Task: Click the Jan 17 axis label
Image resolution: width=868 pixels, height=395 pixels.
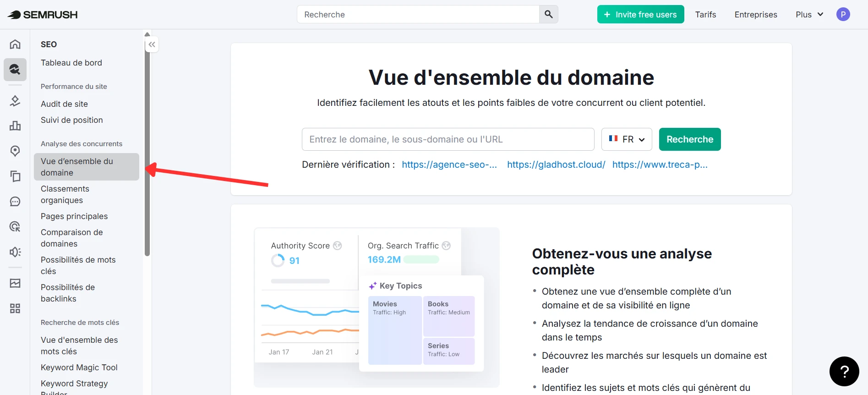Action: [279, 352]
